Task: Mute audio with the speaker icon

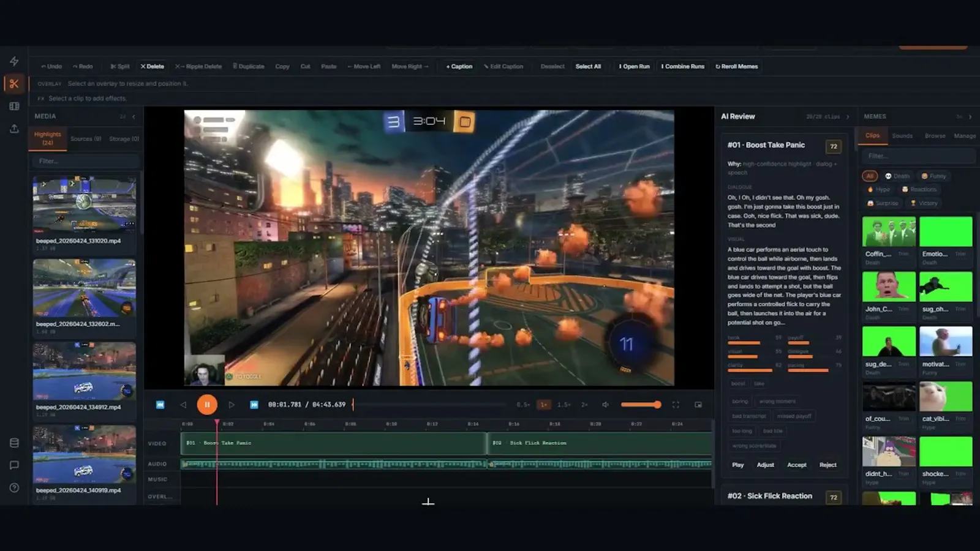Action: (605, 405)
